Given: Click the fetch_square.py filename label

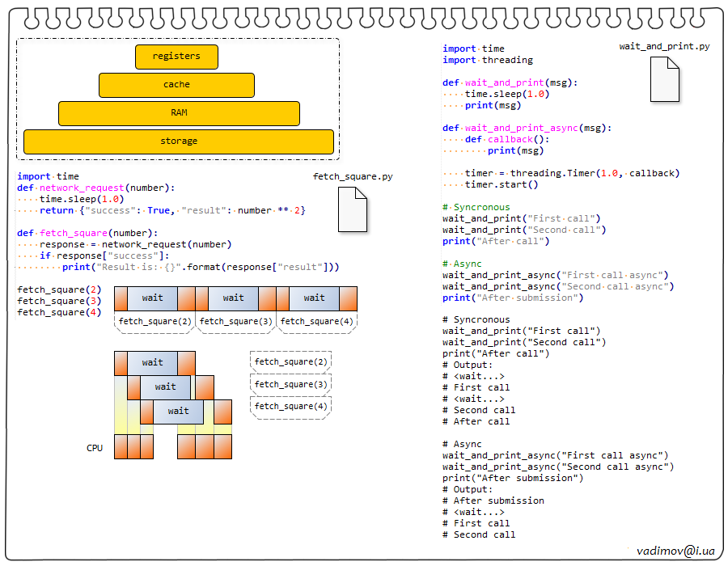Looking at the screenshot, I should pyautogui.click(x=353, y=176).
